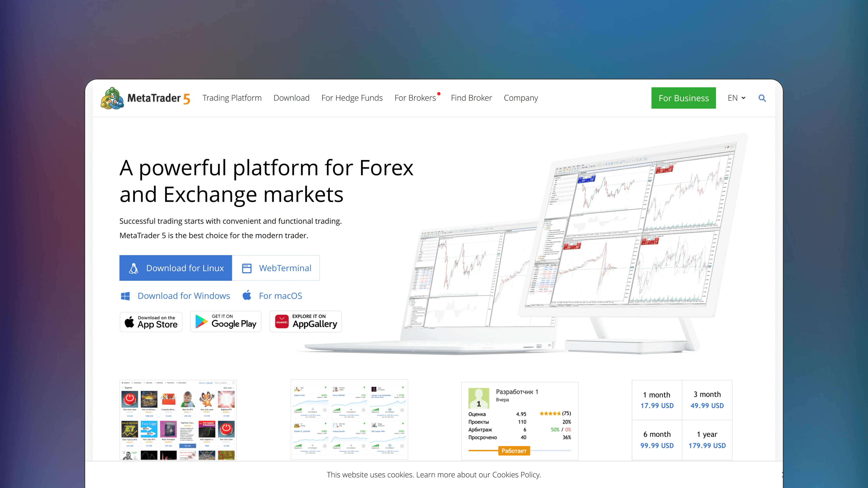868x488 pixels.
Task: Click the Работает progress bar in the developer card
Action: tap(514, 451)
